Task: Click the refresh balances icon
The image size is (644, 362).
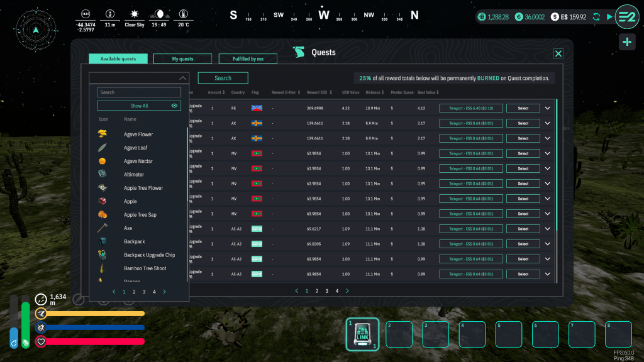Action: click(596, 17)
